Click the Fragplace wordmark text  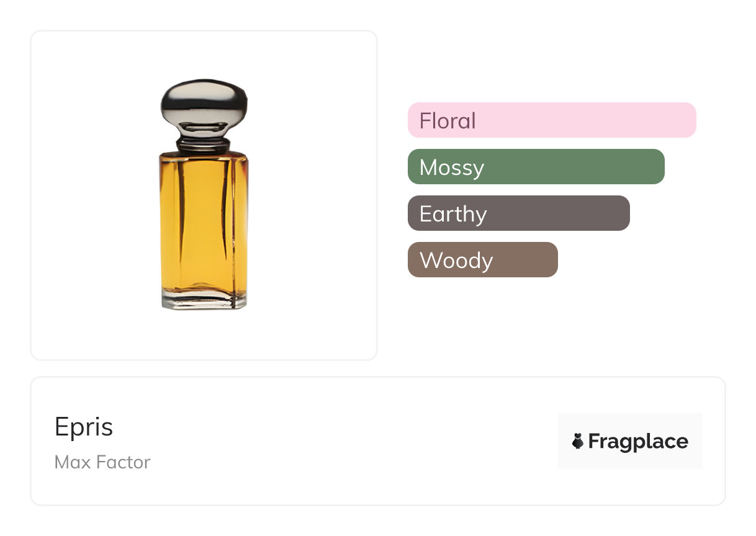pyautogui.click(x=637, y=442)
